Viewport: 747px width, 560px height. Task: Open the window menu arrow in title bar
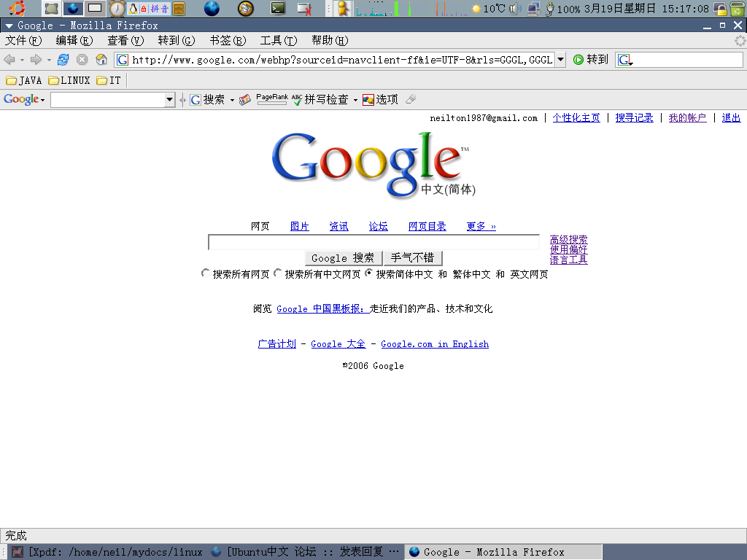click(9, 26)
